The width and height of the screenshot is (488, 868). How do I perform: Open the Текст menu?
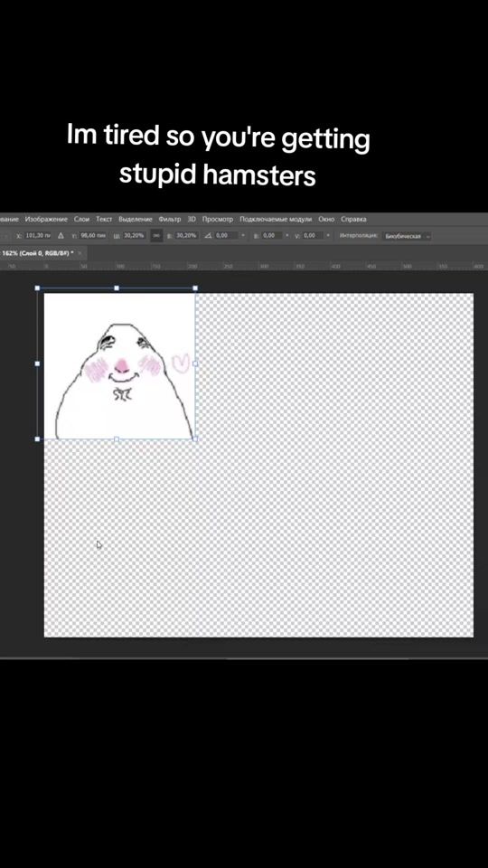tap(104, 219)
